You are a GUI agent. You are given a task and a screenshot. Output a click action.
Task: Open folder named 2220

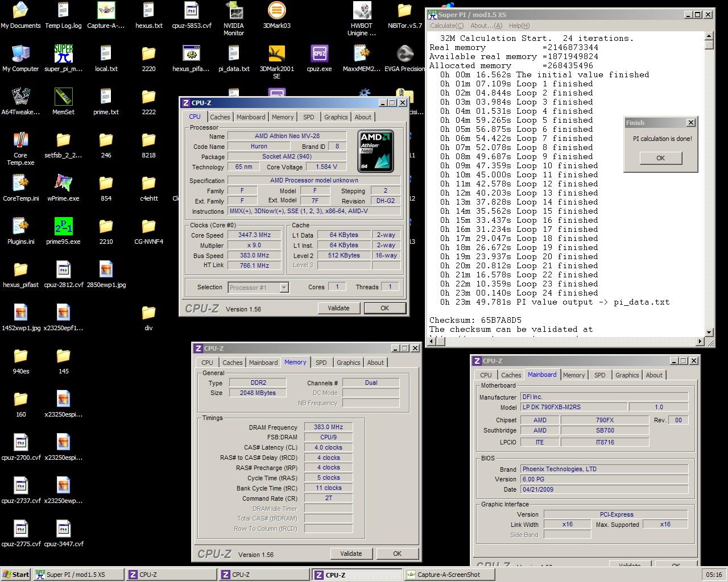pyautogui.click(x=148, y=59)
